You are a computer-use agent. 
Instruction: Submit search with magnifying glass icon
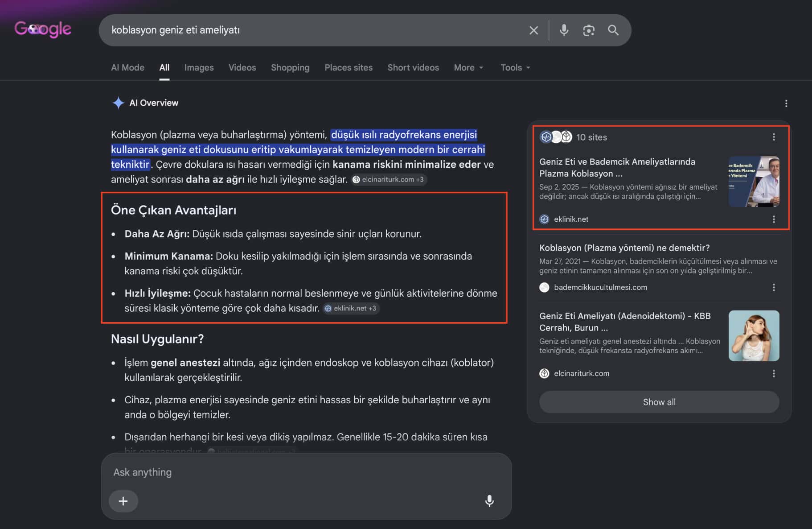[613, 30]
